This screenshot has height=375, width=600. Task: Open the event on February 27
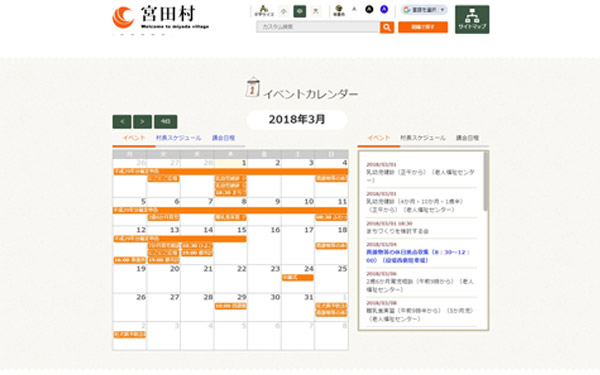pos(163,179)
